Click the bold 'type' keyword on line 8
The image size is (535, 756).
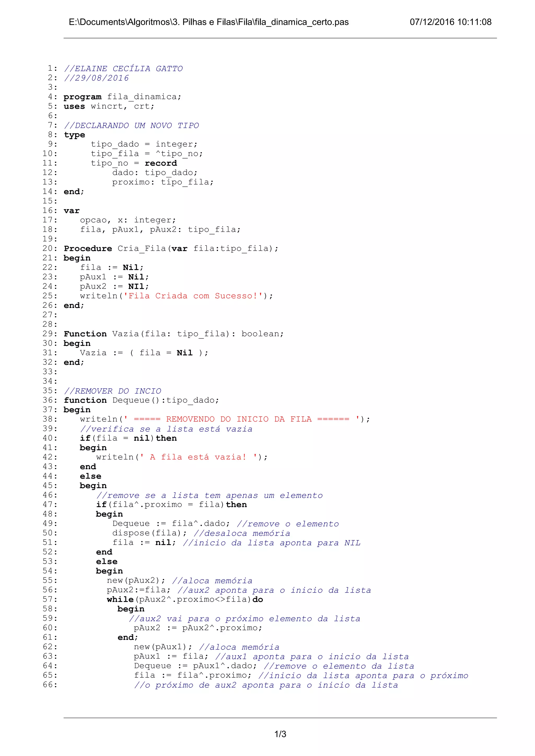click(74, 135)
